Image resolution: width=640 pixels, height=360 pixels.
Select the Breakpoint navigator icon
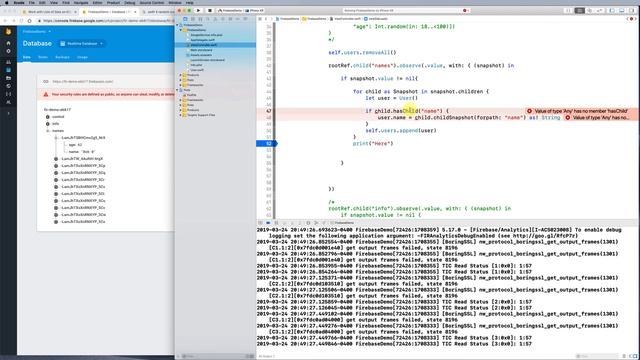[x=238, y=19]
